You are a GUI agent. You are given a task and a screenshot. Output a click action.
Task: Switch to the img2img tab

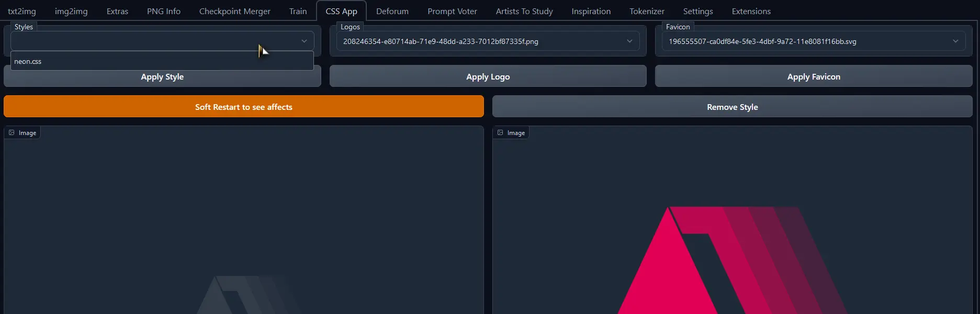71,11
